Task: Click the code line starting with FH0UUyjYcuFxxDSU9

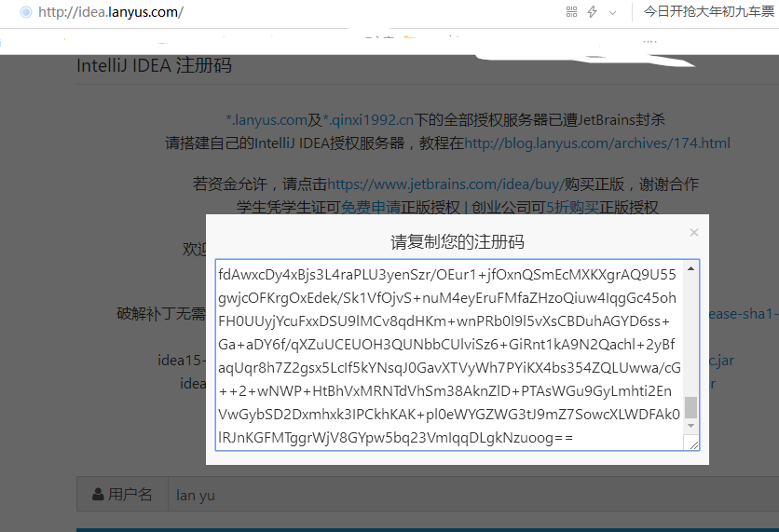Action: pos(444,321)
